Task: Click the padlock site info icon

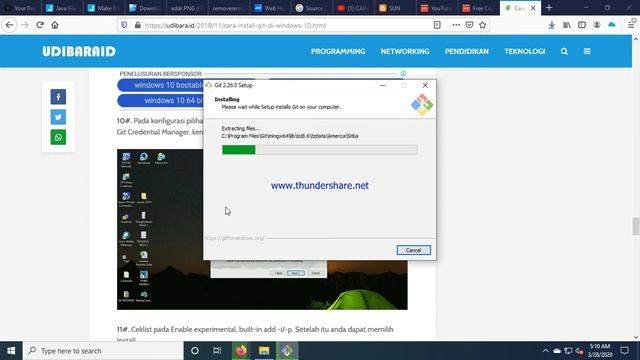Action: [138, 25]
